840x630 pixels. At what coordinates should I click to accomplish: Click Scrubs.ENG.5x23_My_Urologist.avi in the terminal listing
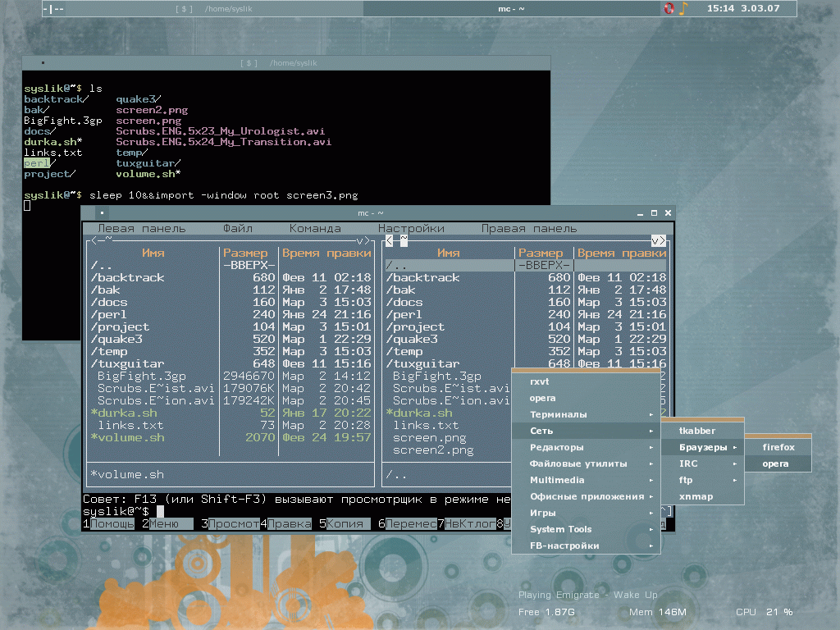(x=220, y=131)
